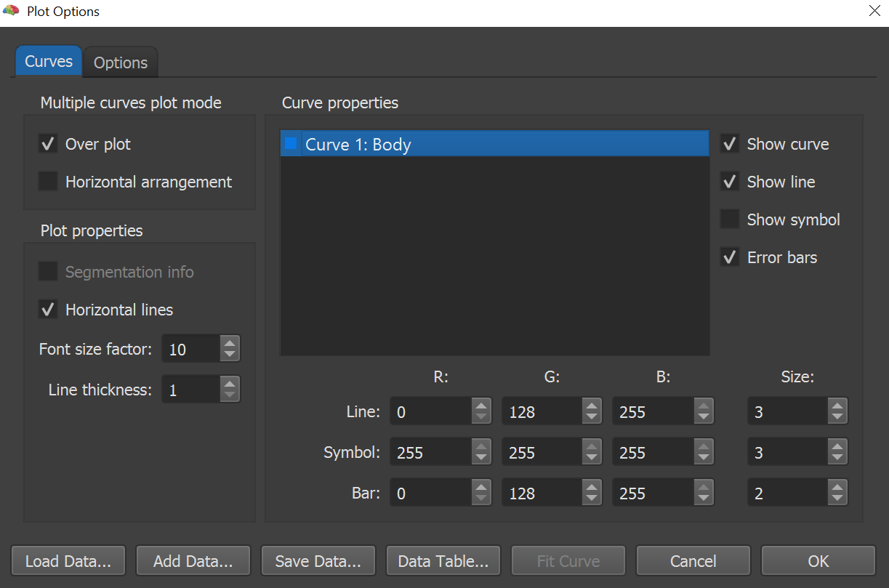Click the blue Curve 1 color swatch
Viewport: 889px width, 588px height.
[x=291, y=144]
